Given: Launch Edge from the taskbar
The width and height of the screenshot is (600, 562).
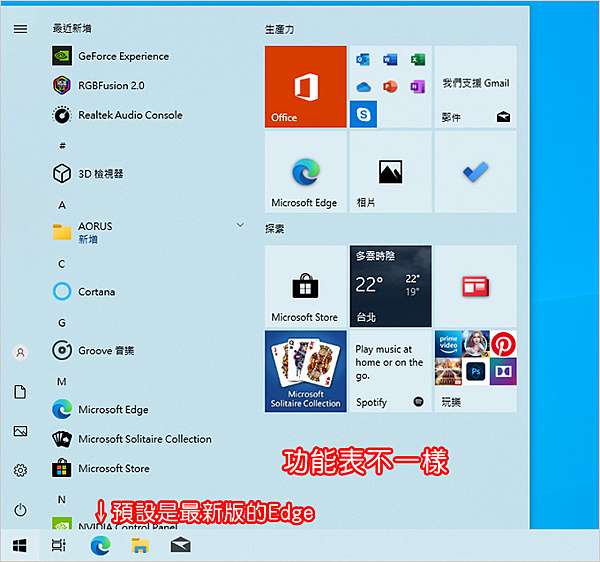Looking at the screenshot, I should click(x=101, y=546).
